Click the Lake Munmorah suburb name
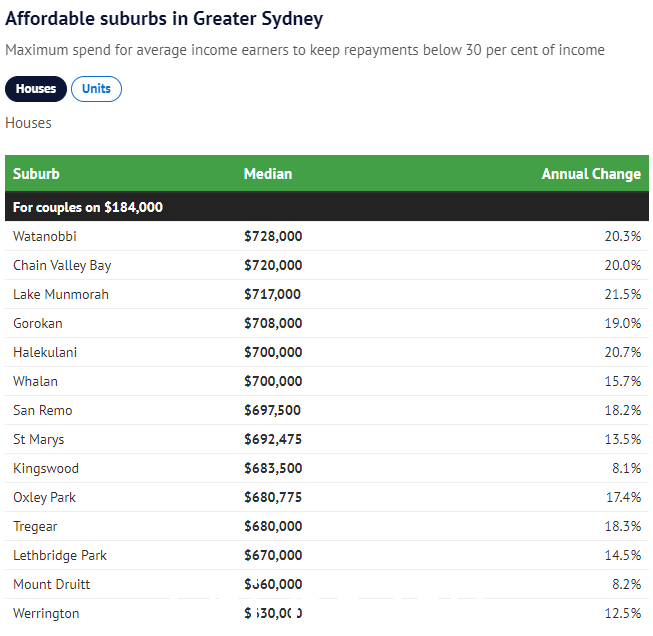This screenshot has height=636, width=653. (x=61, y=294)
